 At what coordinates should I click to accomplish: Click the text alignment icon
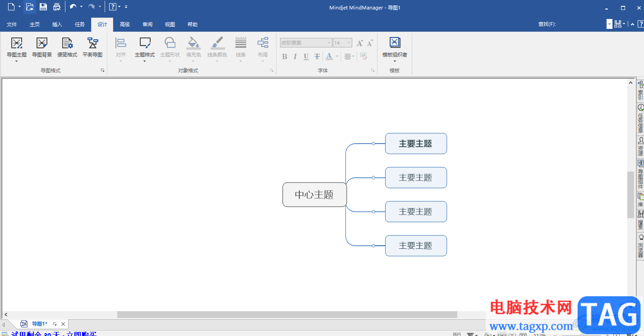(348, 56)
